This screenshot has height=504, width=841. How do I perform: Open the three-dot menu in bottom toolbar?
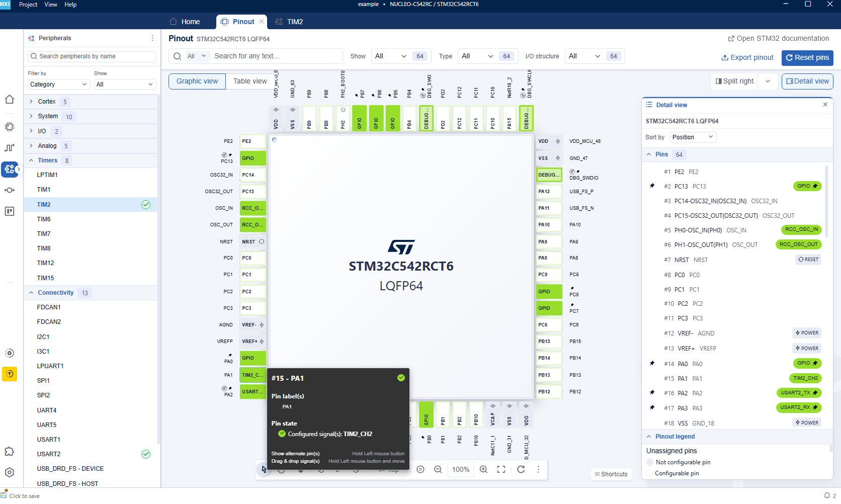[538, 469]
